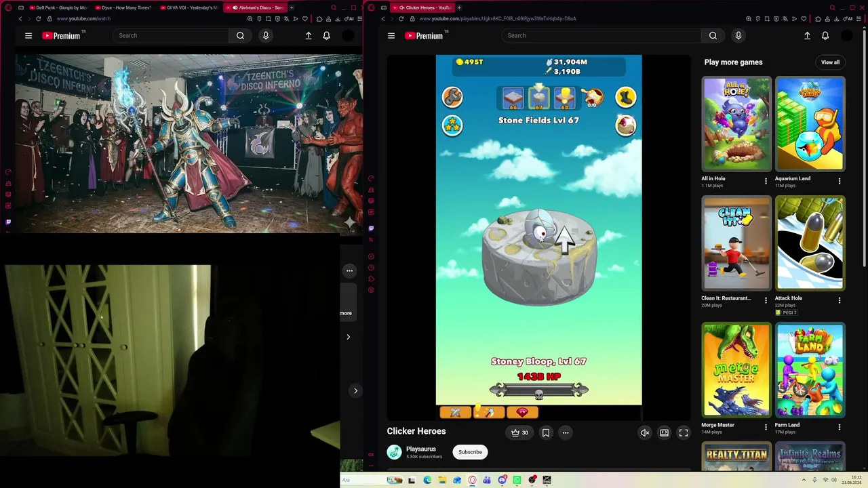The image size is (868, 488).
Task: Enter fullscreen for the Clicker Heroes game
Action: click(684, 432)
